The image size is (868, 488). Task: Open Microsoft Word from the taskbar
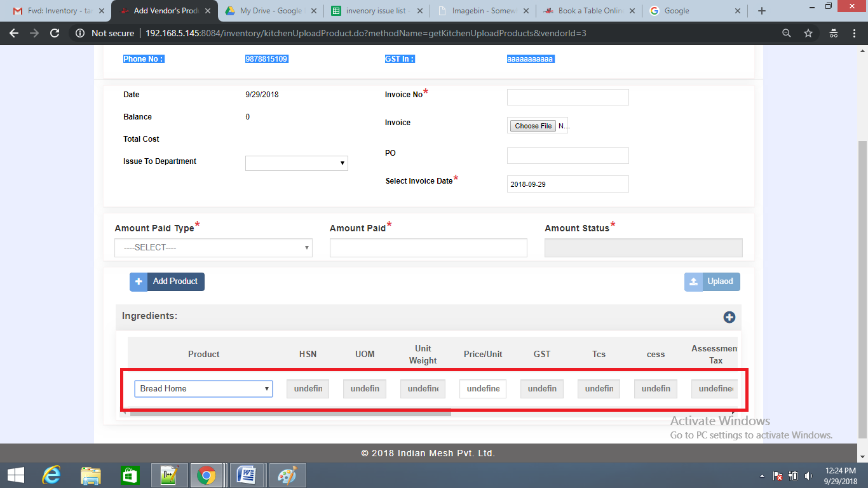[246, 475]
